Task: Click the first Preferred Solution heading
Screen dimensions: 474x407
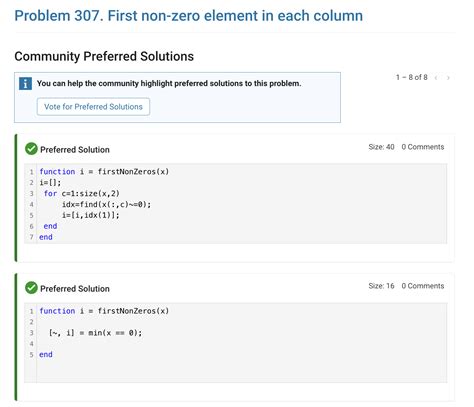Action: tap(75, 150)
